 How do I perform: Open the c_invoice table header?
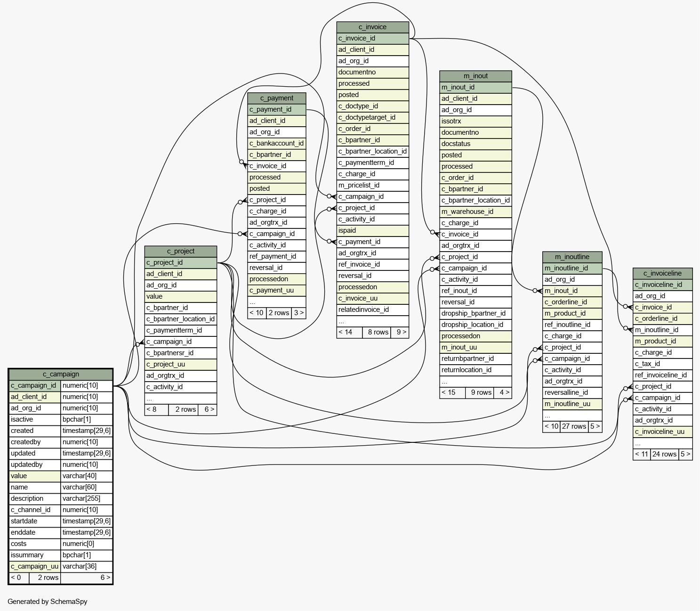point(372,27)
